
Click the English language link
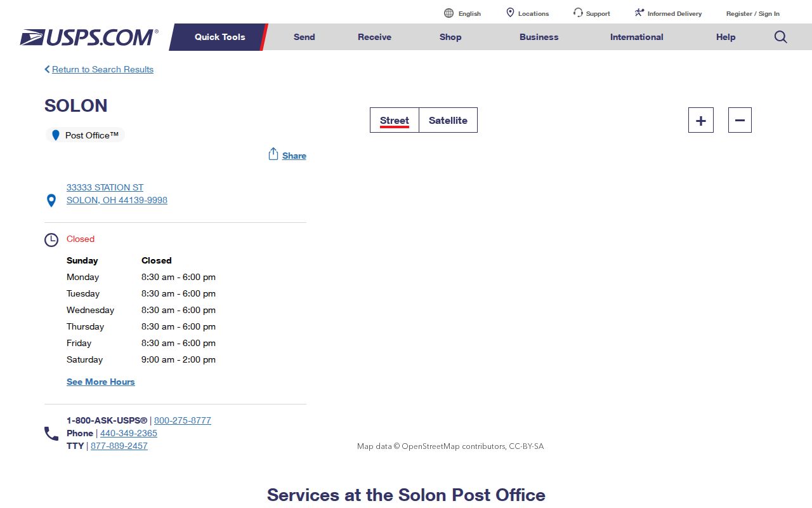tap(469, 13)
